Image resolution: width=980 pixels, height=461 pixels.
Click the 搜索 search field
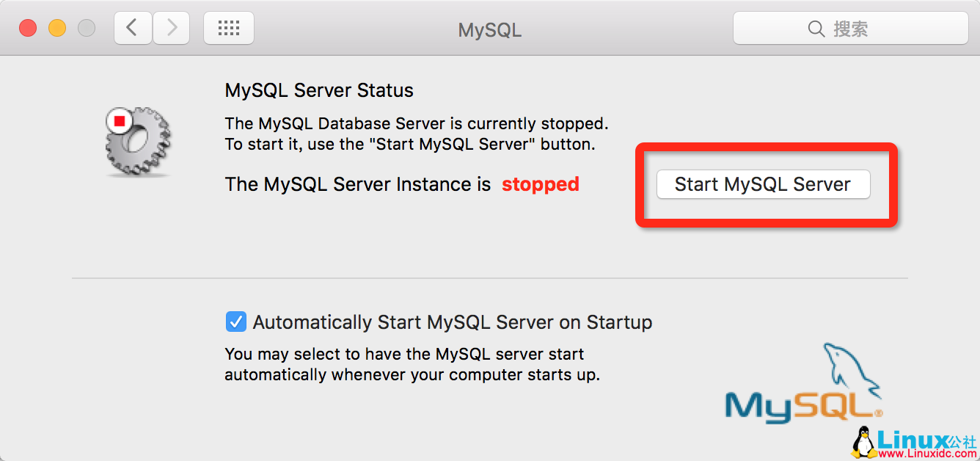(851, 29)
